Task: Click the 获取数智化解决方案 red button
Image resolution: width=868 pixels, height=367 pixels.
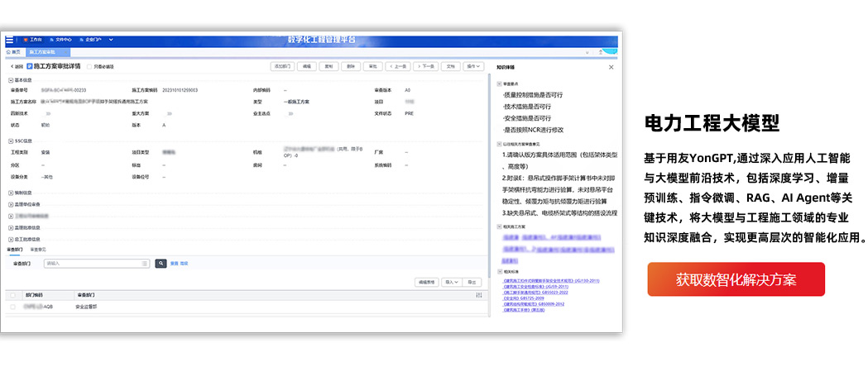Action: click(x=736, y=279)
